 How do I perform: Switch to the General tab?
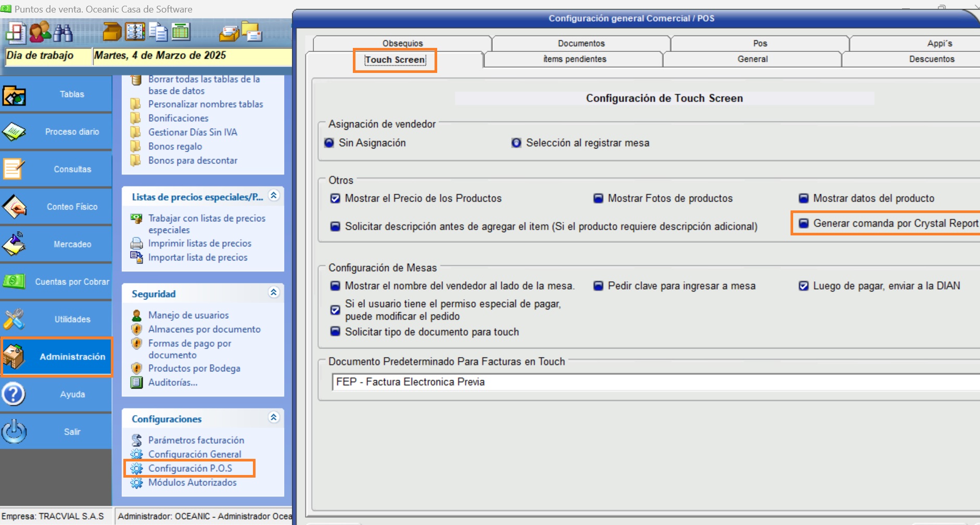(752, 59)
